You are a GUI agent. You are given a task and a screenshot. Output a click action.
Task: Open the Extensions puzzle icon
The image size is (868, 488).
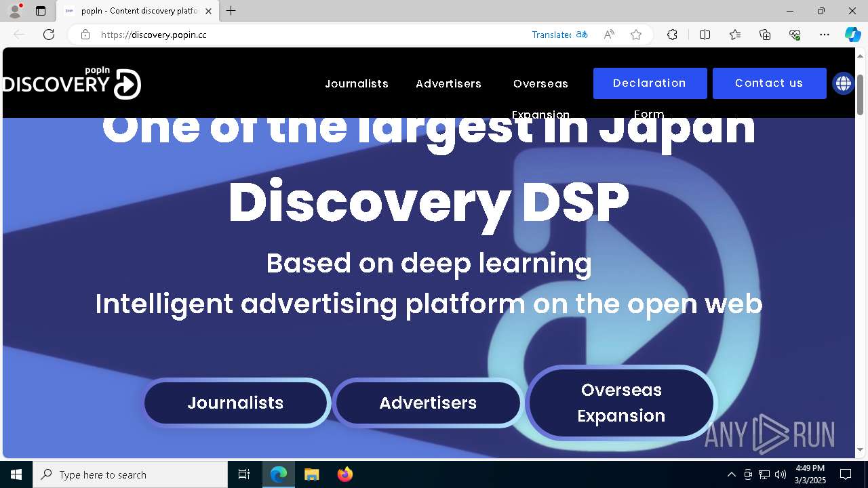coord(672,35)
